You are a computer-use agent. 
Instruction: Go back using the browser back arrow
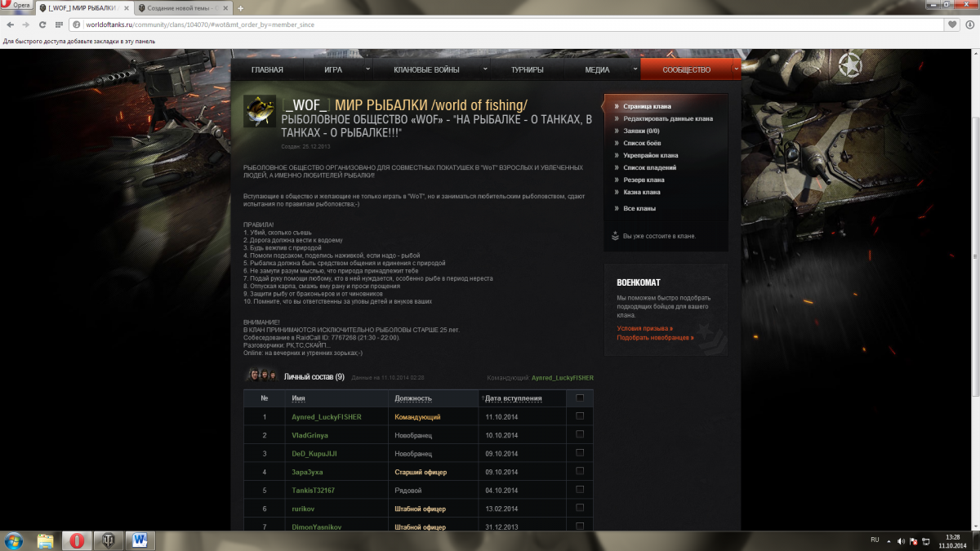9,24
